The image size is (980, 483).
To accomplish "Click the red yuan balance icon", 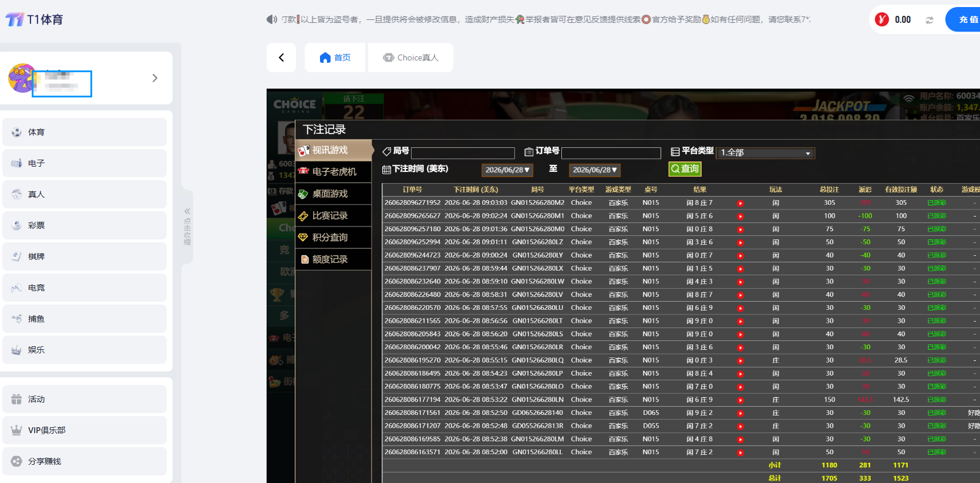I will (x=881, y=19).
